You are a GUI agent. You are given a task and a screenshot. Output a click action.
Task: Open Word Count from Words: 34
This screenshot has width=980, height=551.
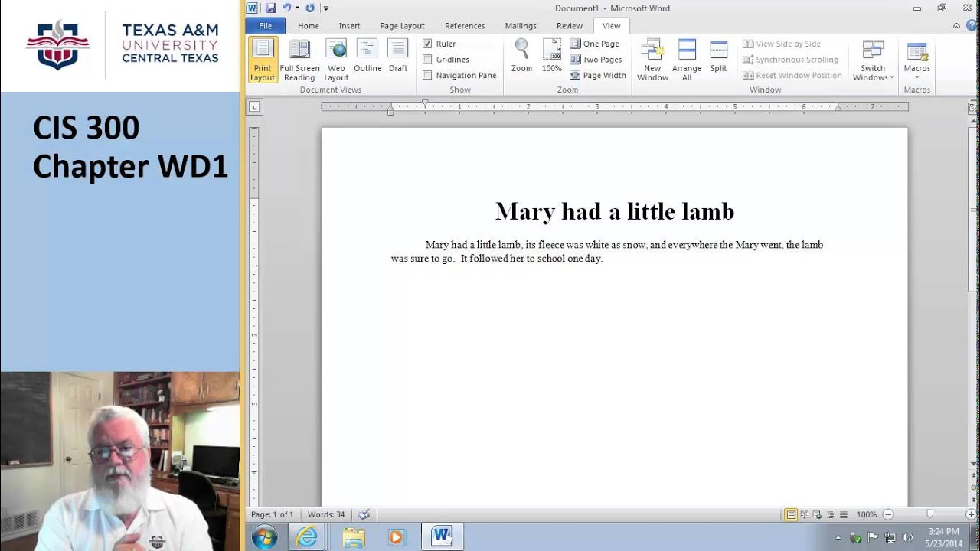coord(326,515)
